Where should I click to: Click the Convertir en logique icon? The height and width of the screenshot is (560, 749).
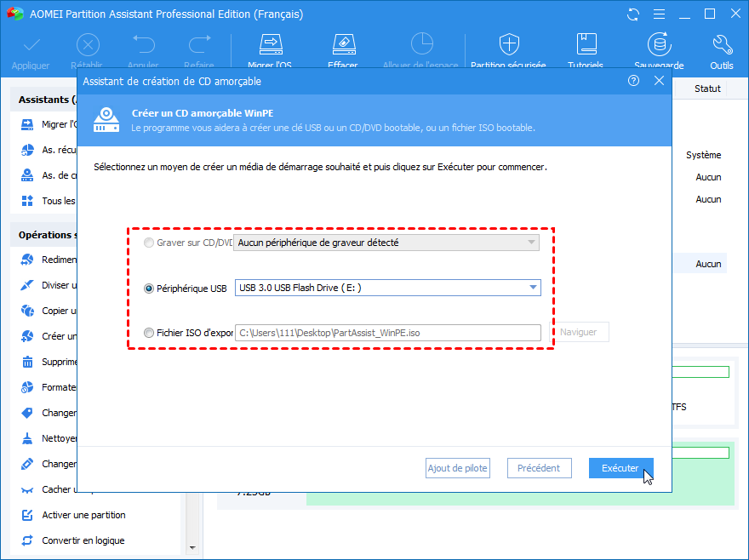pyautogui.click(x=27, y=540)
